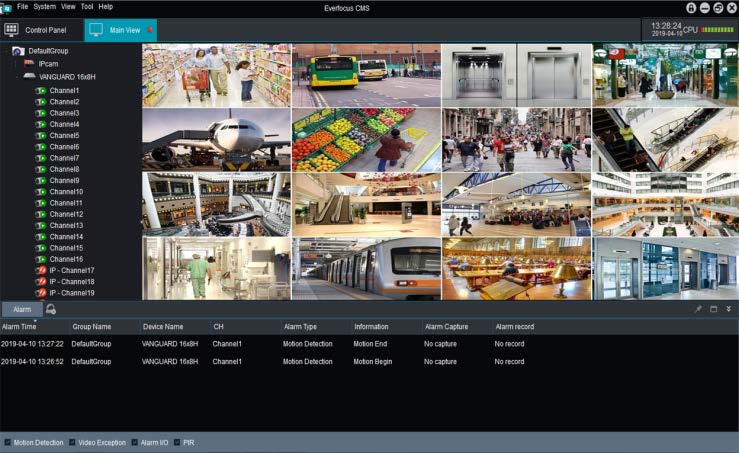Select Channel14 in the device tree
This screenshot has width=739, height=453.
pos(66,237)
